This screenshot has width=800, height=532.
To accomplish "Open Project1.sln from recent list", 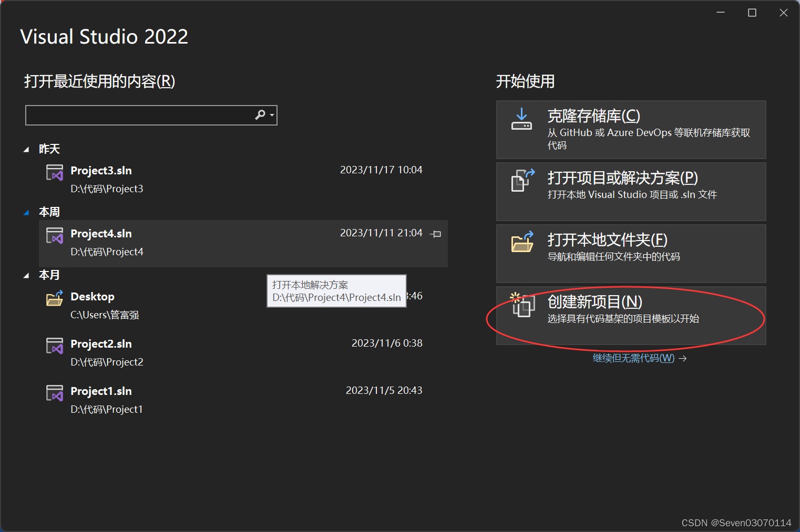I will [x=243, y=400].
